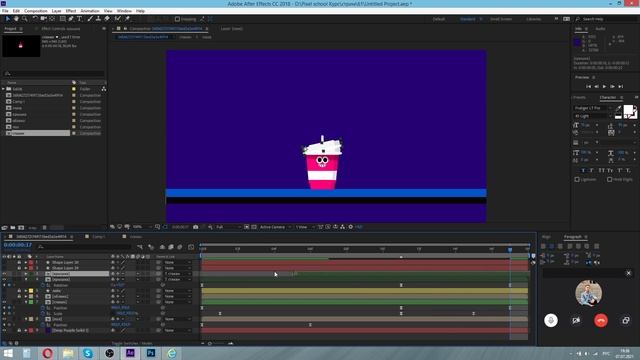Click Toggle Switches / Modes button
This screenshot has height=360, width=640.
coord(131,343)
